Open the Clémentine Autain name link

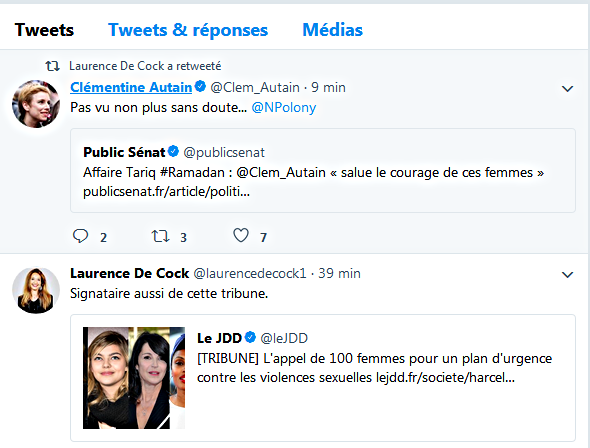[x=131, y=87]
